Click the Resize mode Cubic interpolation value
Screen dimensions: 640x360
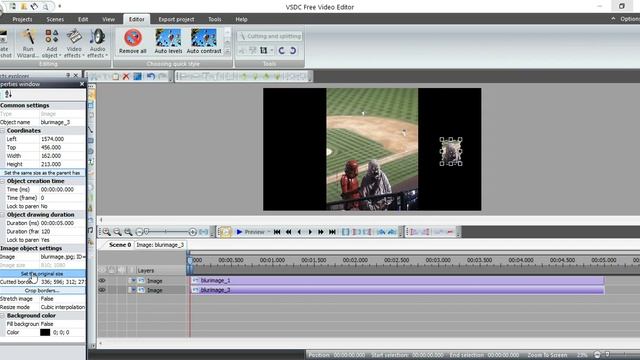(x=62, y=307)
